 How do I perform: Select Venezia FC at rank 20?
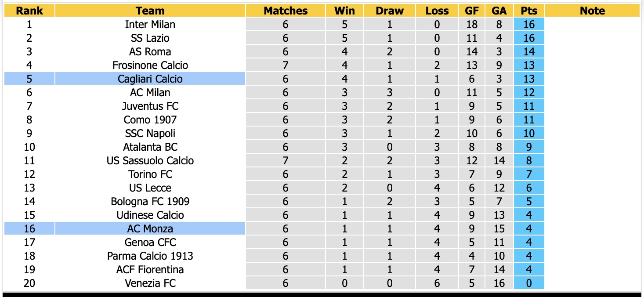(150, 283)
